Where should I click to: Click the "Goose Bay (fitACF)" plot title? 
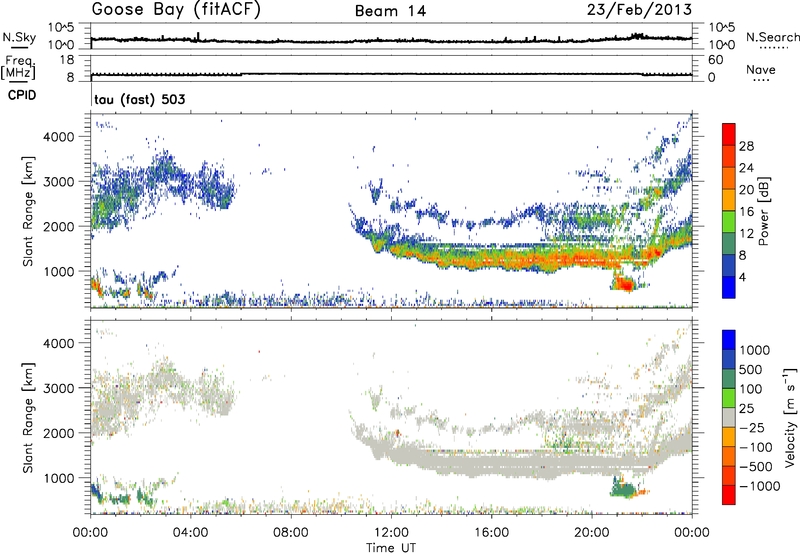coord(176,10)
